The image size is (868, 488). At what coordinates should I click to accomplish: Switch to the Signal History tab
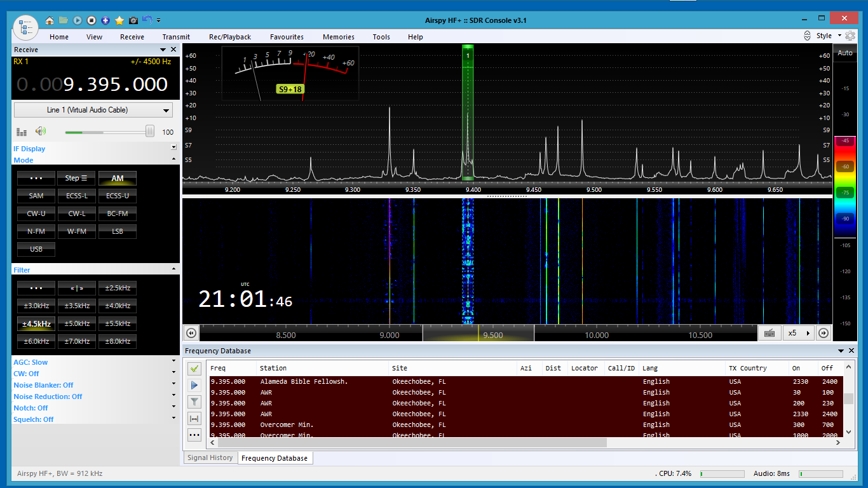coord(210,457)
